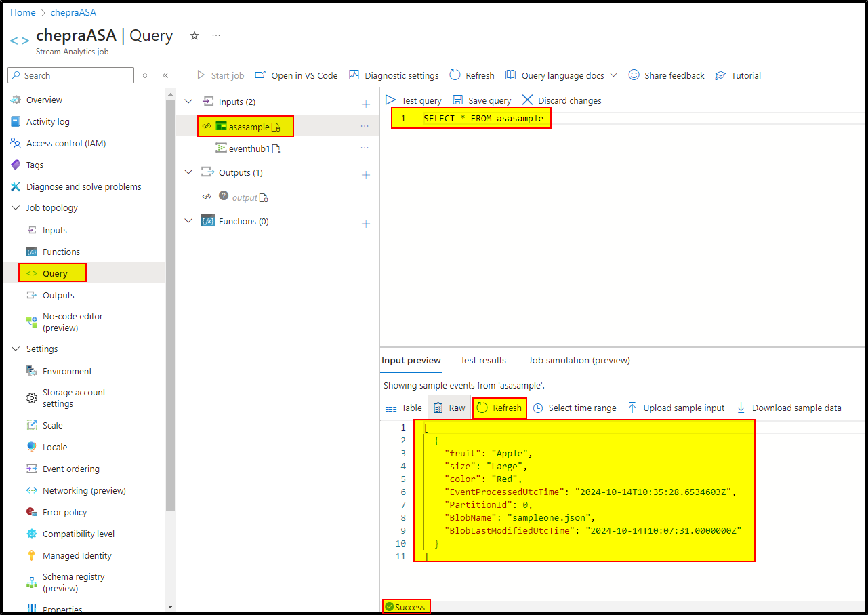Open Diagnostic settings
This screenshot has width=868, height=615.
point(393,75)
